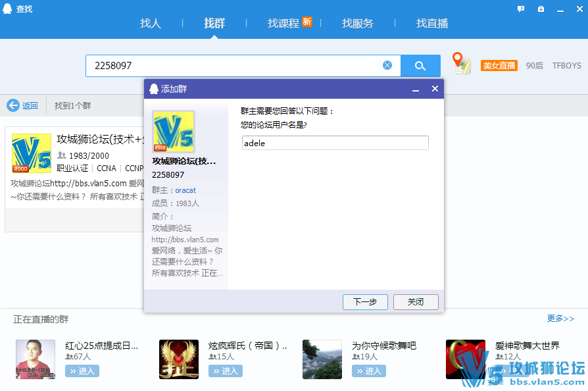Viewport: 588px width, 391px height.
Task: Open the feedback speech-bubble icon in title bar
Action: [520, 9]
